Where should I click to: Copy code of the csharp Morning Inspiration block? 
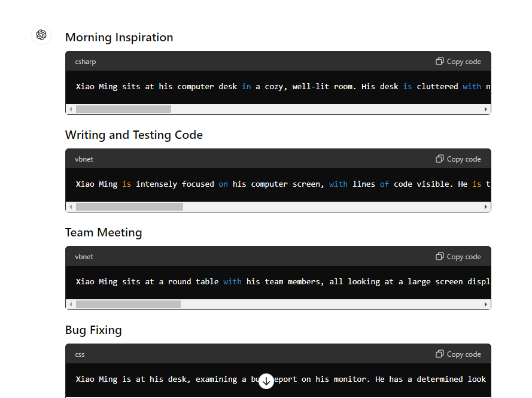pos(458,62)
